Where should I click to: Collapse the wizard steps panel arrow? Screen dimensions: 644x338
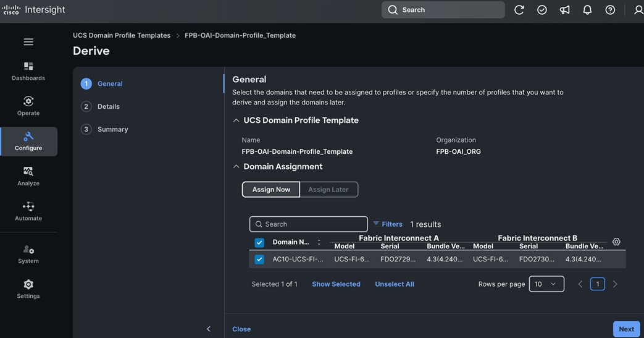click(209, 329)
